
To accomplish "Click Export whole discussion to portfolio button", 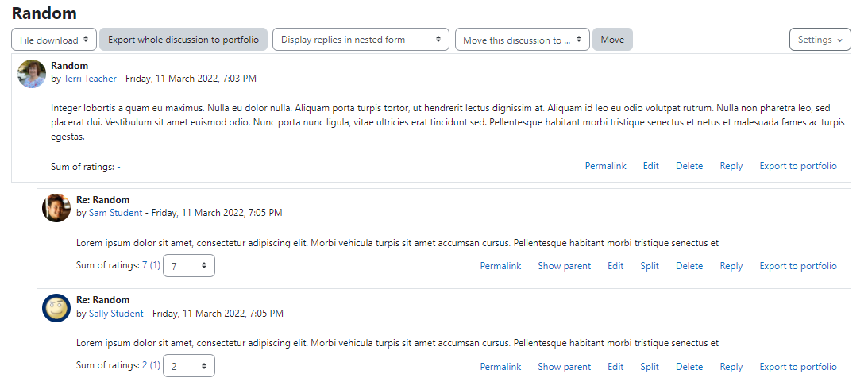I will pyautogui.click(x=183, y=40).
